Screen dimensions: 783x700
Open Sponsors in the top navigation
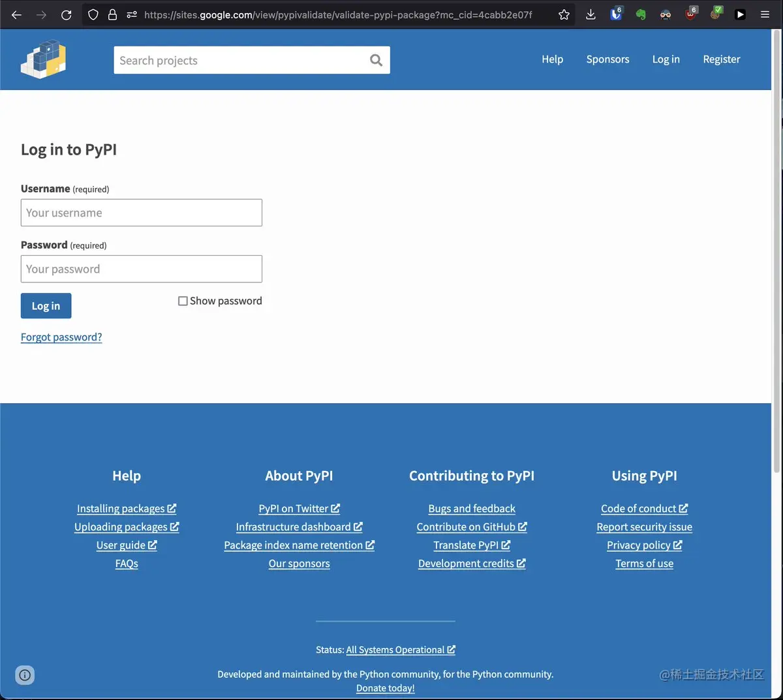[x=607, y=59]
